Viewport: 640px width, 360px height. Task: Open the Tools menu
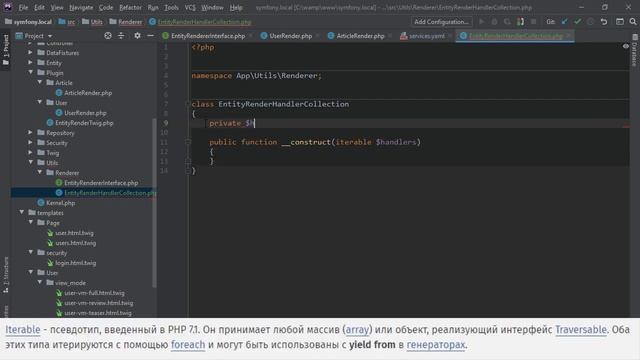(171, 7)
